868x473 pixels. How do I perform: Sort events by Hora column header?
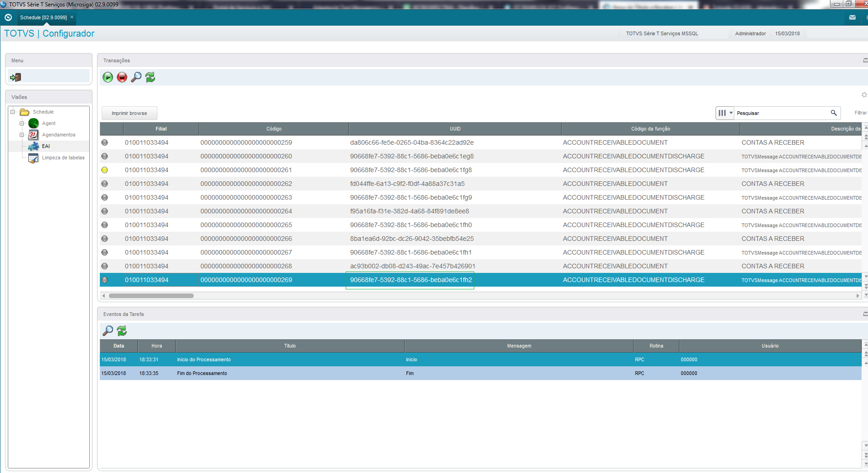tap(157, 346)
